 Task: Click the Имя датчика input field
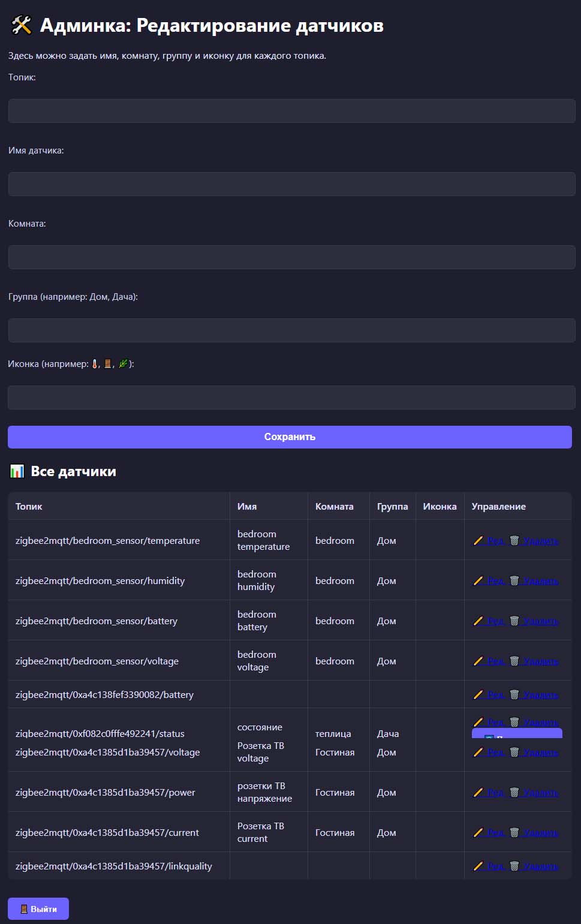290,184
